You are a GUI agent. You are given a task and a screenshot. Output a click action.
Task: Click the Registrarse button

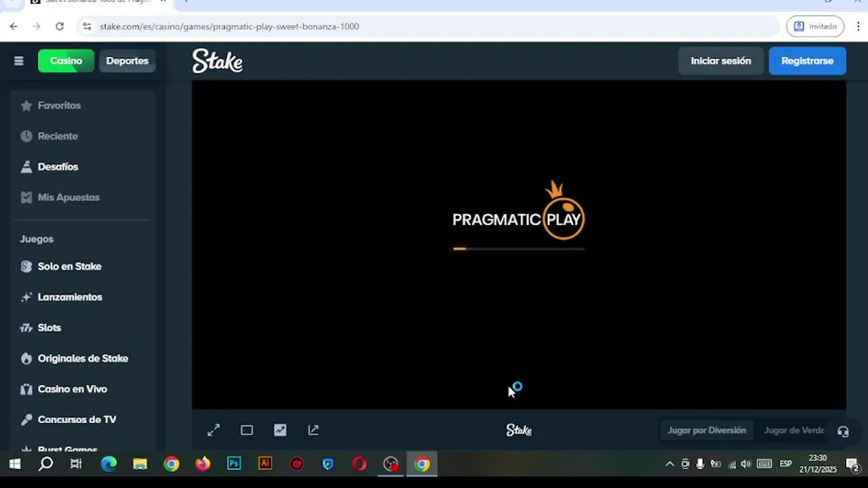tap(807, 61)
